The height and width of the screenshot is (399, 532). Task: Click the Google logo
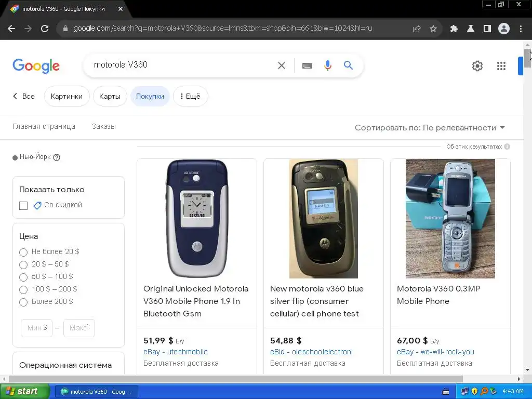pos(36,65)
